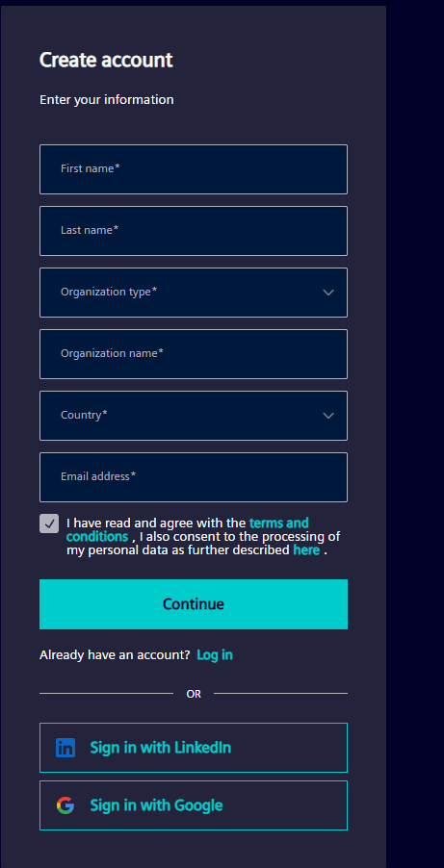The height and width of the screenshot is (868, 444).
Task: Click the Google logo icon
Action: click(65, 804)
